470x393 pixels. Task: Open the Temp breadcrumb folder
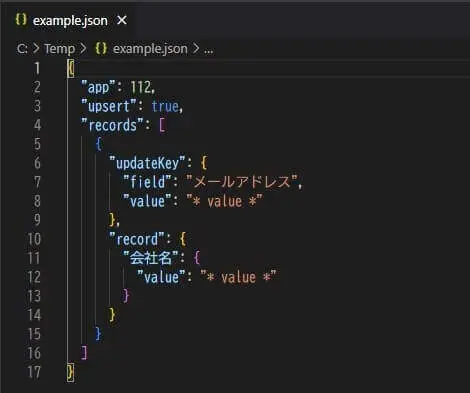point(60,49)
